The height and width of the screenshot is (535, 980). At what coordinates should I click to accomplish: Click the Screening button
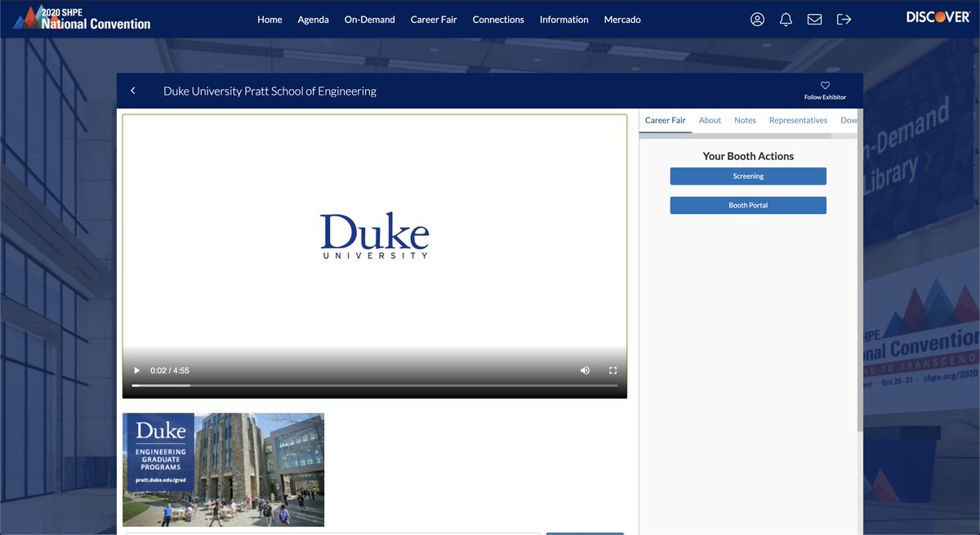(x=748, y=176)
